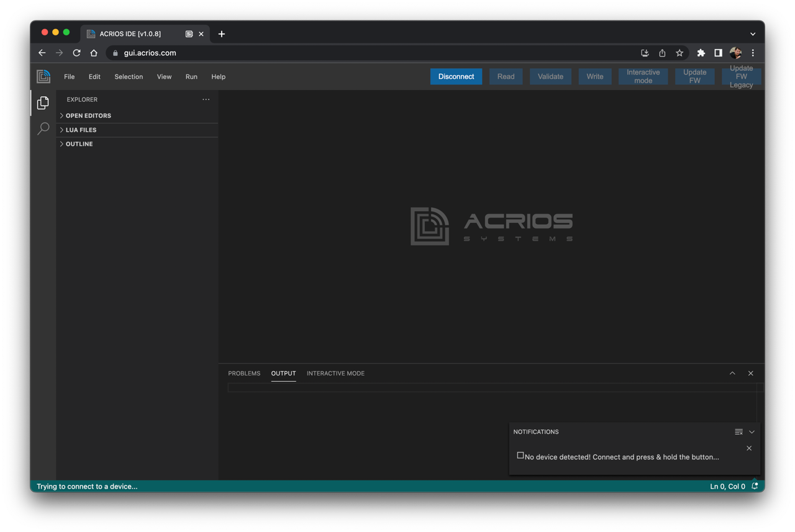Open the Run menu
The height and width of the screenshot is (532, 795).
point(191,77)
